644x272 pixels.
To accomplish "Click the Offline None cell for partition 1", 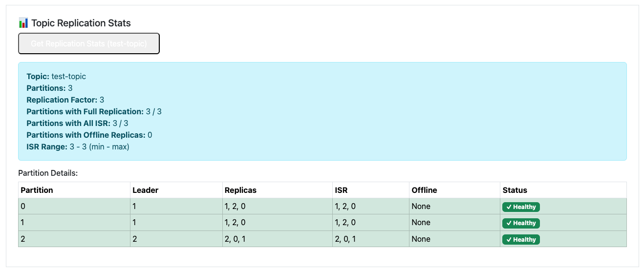I will click(x=421, y=222).
